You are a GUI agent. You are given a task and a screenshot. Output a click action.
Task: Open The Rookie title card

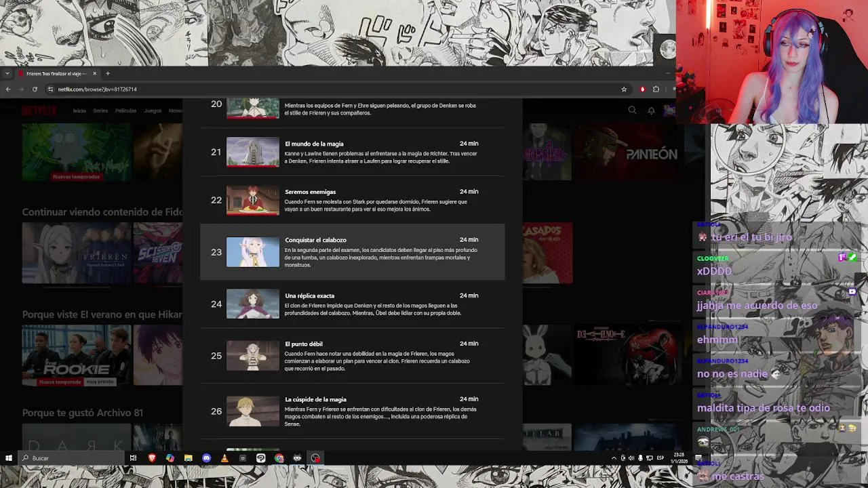pos(76,355)
